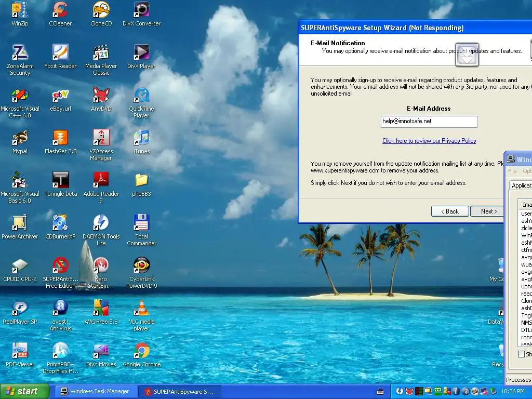Select the QuickTime Player desktop icon
The image size is (532, 399).
141,103
